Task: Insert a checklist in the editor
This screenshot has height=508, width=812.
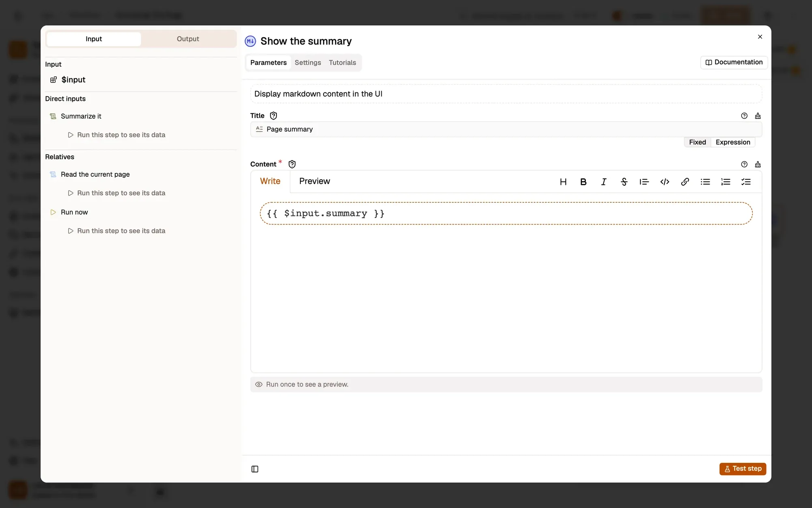Action: point(746,182)
